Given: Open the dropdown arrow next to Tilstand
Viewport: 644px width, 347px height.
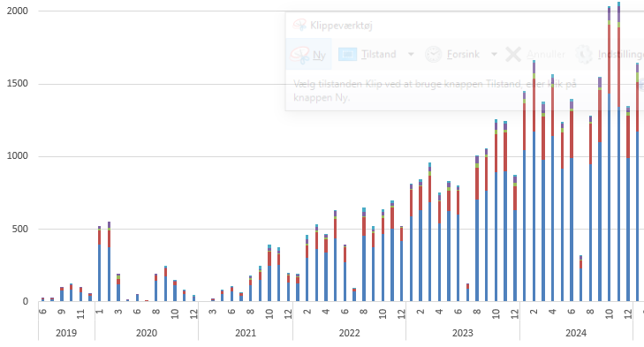Looking at the screenshot, I should (x=411, y=54).
